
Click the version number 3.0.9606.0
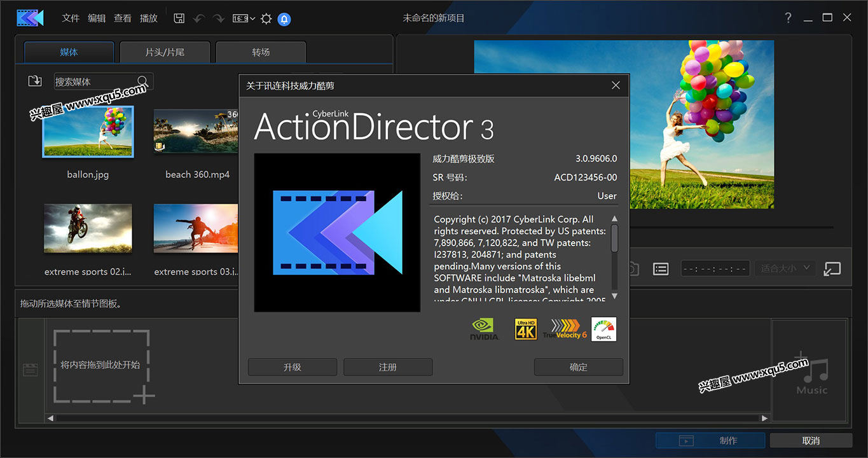point(596,158)
